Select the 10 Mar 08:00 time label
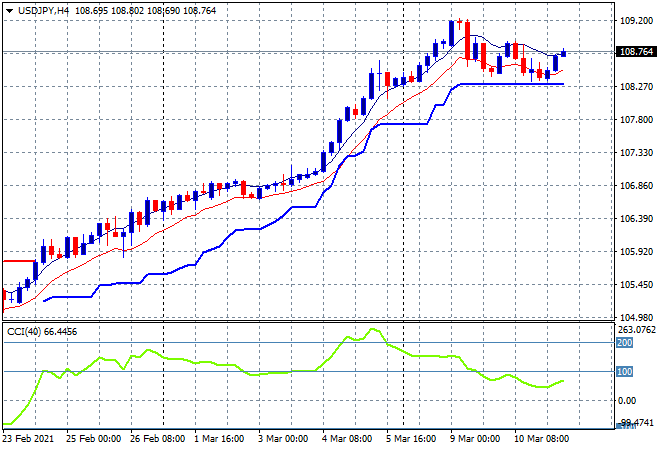The width and height of the screenshot is (660, 450). [x=539, y=438]
